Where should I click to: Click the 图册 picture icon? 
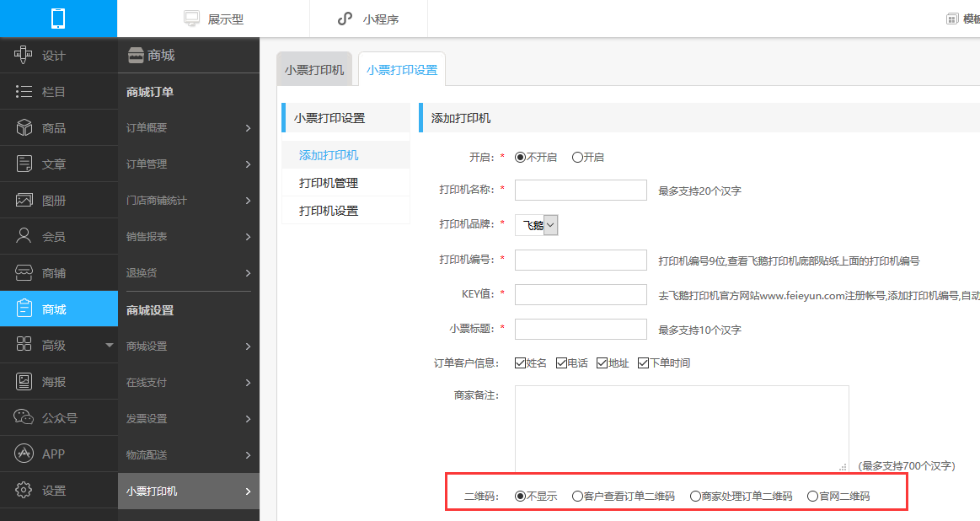[x=24, y=200]
